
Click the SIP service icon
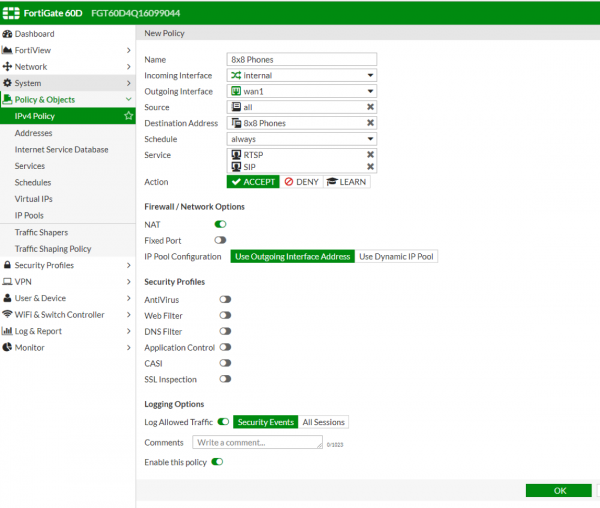(x=236, y=167)
